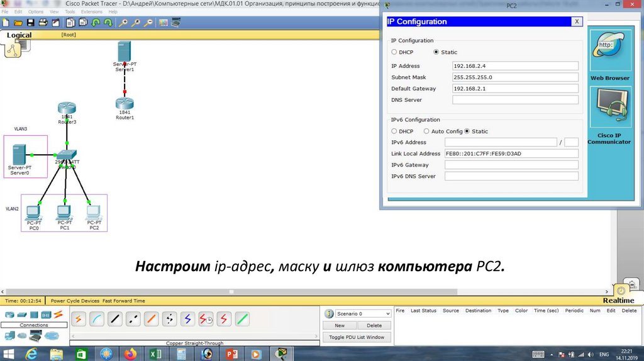Choose the Serial DTE red cable icon
This screenshot has height=361, width=644.
tap(224, 319)
